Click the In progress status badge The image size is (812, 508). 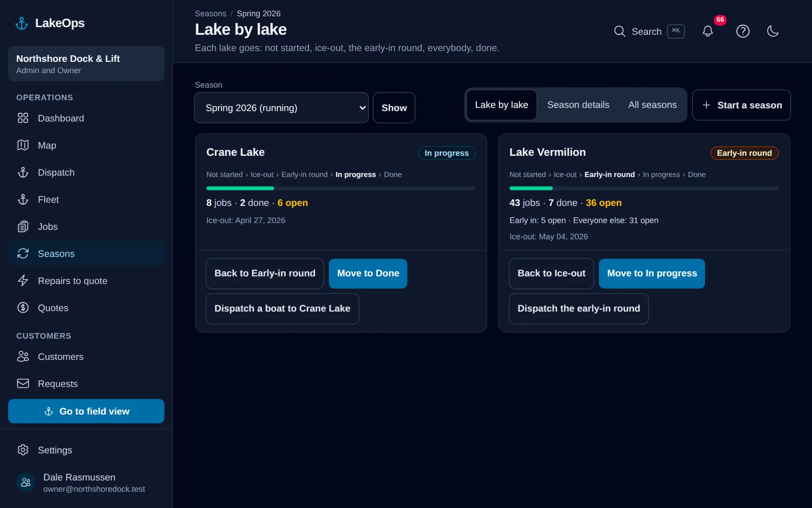pyautogui.click(x=447, y=153)
